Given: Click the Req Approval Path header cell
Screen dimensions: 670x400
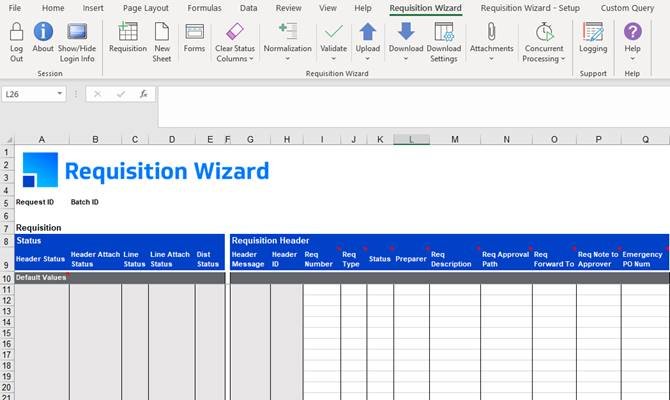Looking at the screenshot, I should pyautogui.click(x=506, y=259).
